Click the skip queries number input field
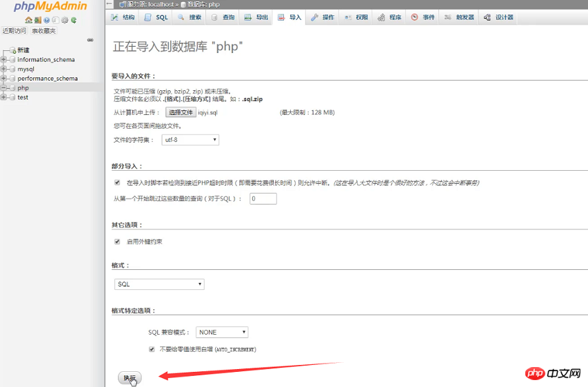Screen dimensions: 588x387 tap(263, 198)
